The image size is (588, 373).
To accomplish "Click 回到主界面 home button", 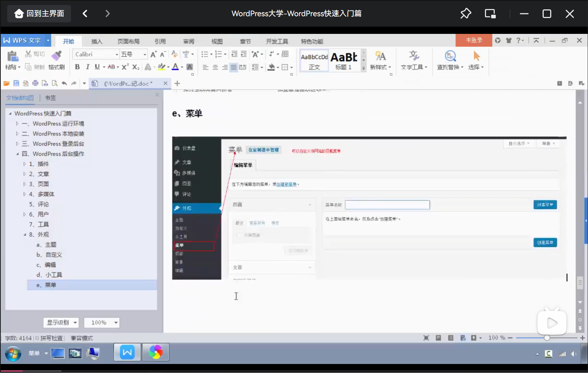I will coord(39,14).
